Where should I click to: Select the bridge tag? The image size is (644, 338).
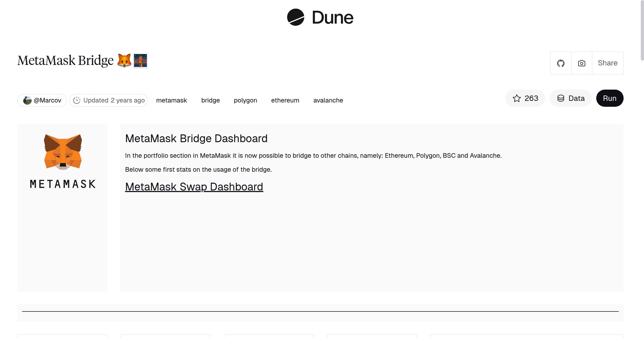coord(210,100)
